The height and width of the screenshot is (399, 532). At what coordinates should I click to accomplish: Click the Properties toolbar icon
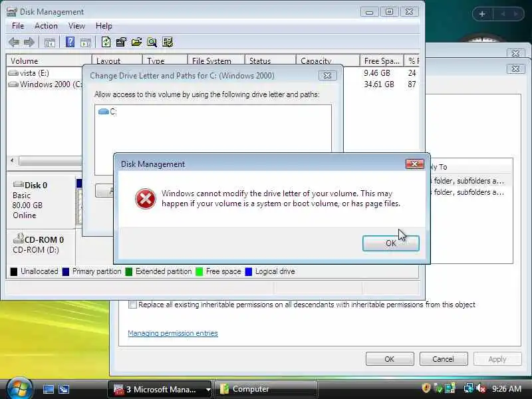coord(121,42)
